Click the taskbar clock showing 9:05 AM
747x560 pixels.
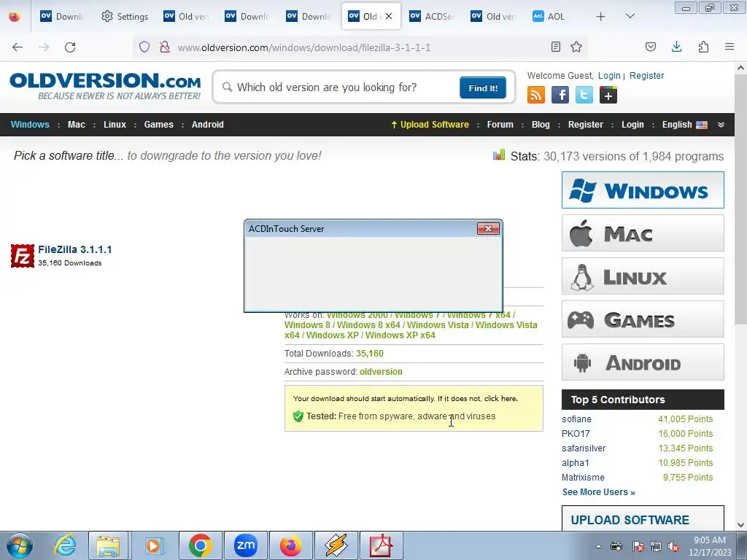tap(709, 546)
